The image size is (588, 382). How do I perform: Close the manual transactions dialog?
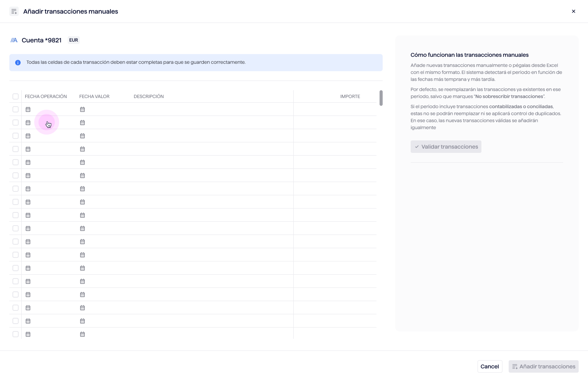574,11
